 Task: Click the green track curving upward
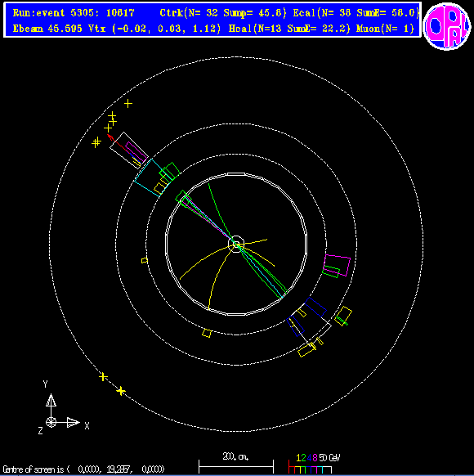pyautogui.click(x=220, y=212)
